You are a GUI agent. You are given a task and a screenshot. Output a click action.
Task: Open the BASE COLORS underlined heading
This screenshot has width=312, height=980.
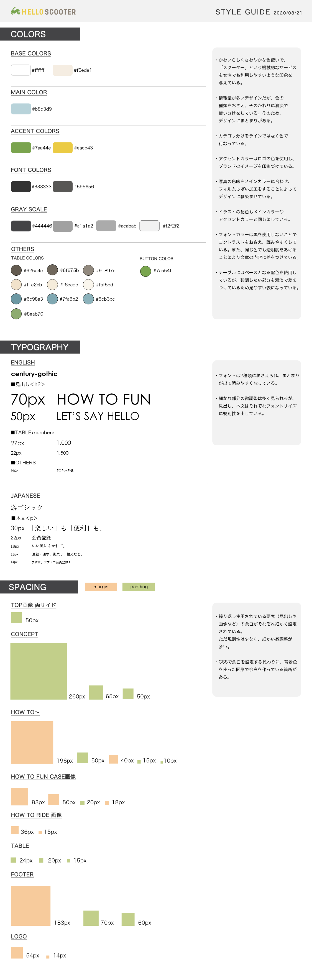[31, 54]
